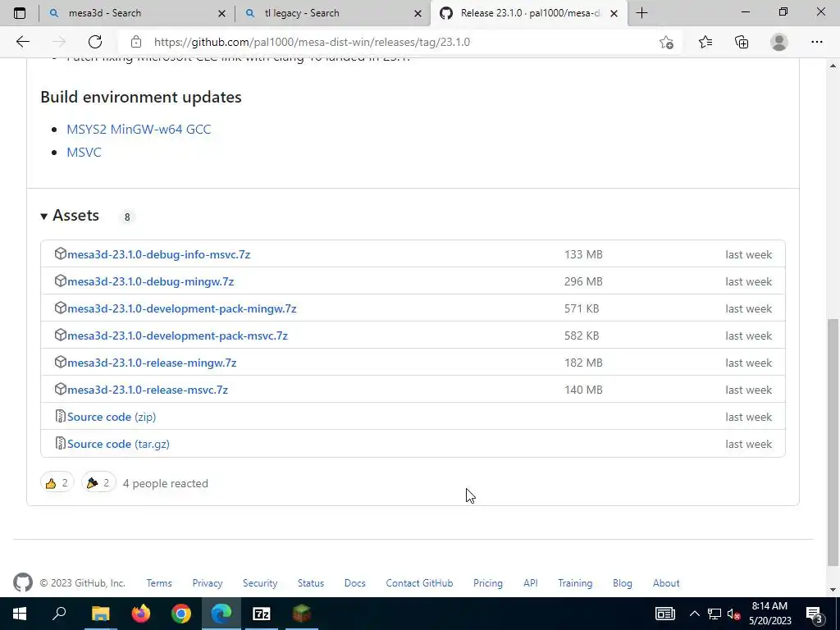
Task: Open the Favorites list icon
Action: 705,42
